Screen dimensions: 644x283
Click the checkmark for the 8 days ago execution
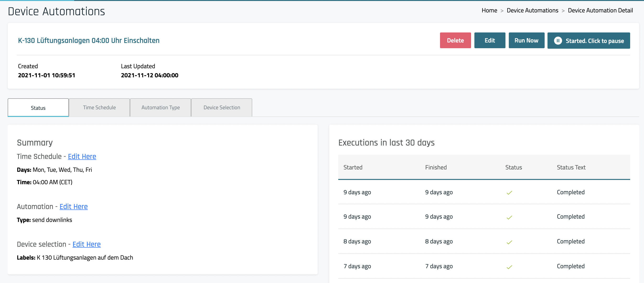point(509,242)
